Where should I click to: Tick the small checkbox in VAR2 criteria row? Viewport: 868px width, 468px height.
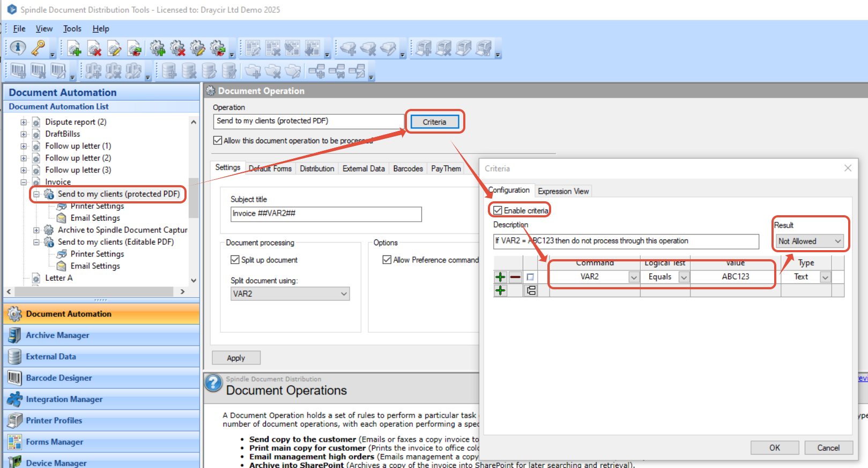click(x=530, y=277)
